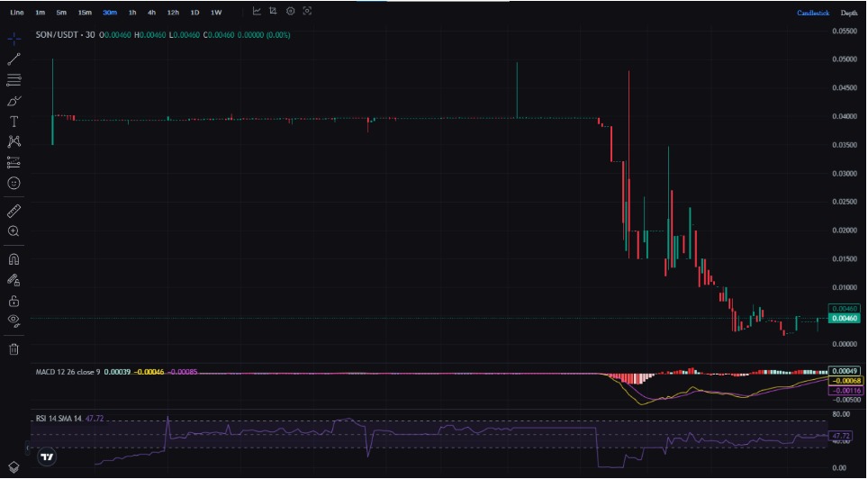Toggle hide all drawings eye icon
This screenshot has width=868, height=479.
[14, 321]
